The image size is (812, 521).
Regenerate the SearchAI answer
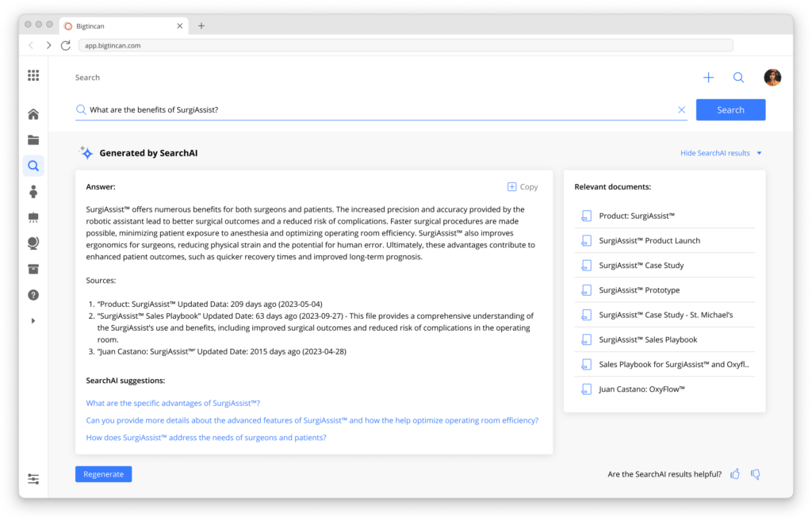pyautogui.click(x=104, y=474)
